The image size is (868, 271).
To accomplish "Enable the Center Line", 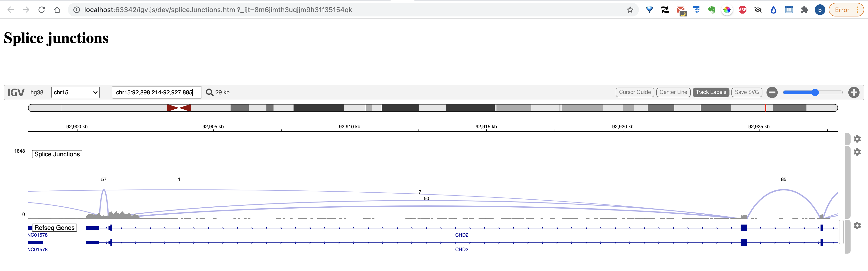I will click(x=673, y=92).
